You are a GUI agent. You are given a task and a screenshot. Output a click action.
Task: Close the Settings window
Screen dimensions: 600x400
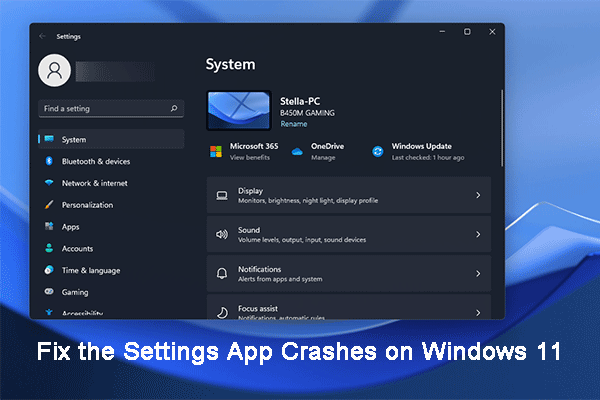[x=492, y=32]
